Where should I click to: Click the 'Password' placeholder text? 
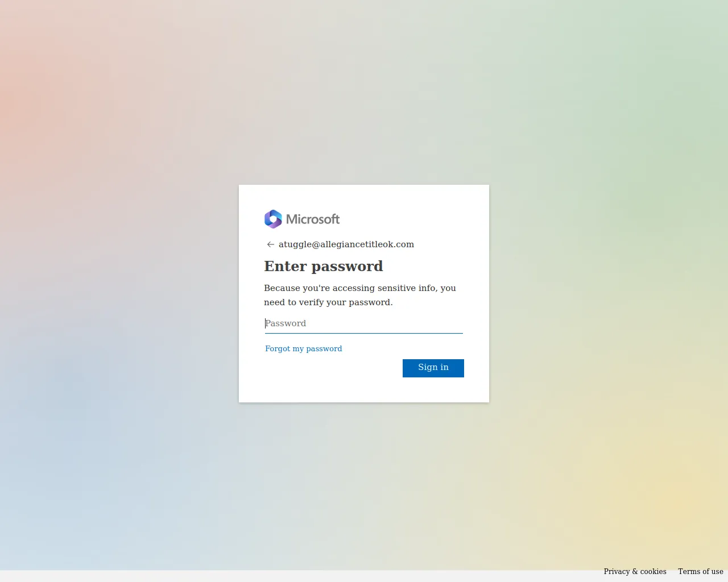(286, 323)
